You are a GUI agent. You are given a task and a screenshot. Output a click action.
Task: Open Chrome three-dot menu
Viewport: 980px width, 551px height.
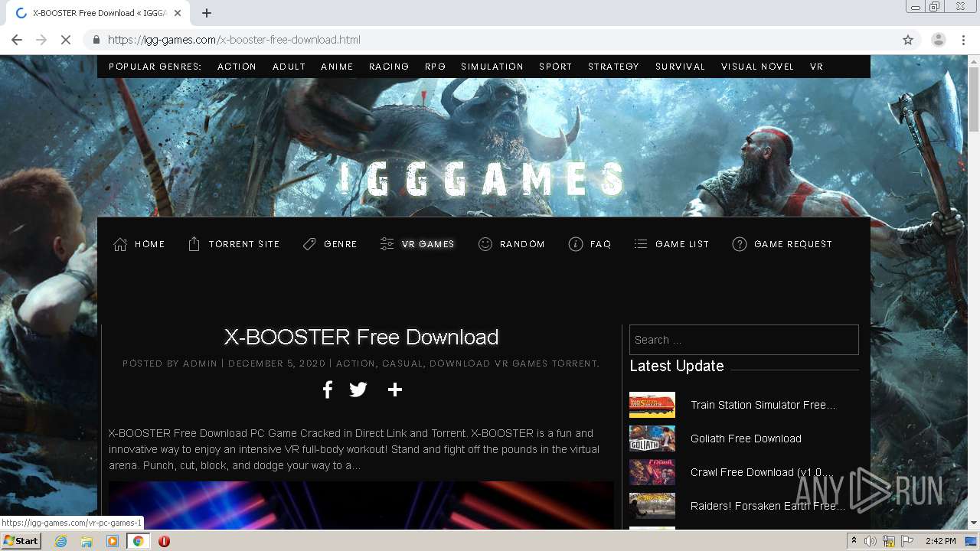(963, 40)
